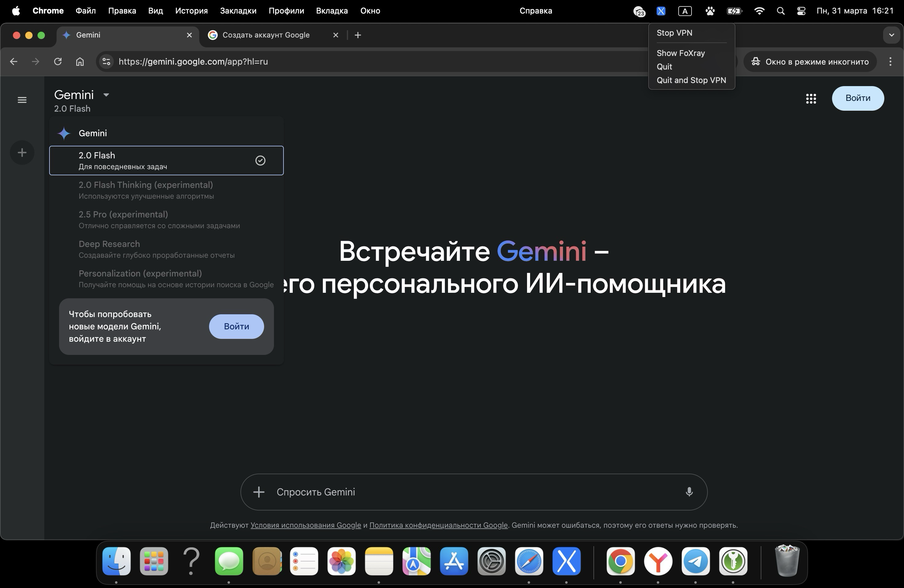Image resolution: width=904 pixels, height=588 pixels.
Task: Open the Google apps grid icon
Action: click(811, 99)
